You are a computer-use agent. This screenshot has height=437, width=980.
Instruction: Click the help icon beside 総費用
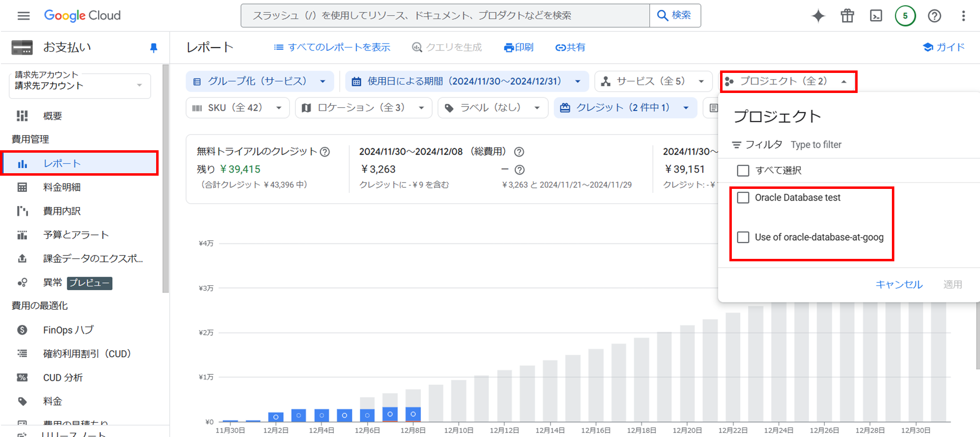pos(519,152)
